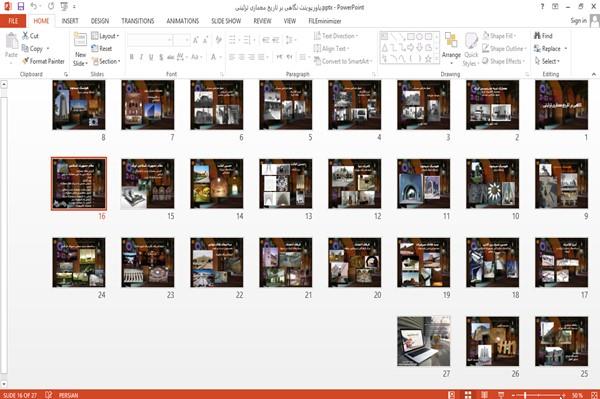The image size is (600, 399).
Task: Click Increase Font Size icon
Action: click(x=196, y=40)
